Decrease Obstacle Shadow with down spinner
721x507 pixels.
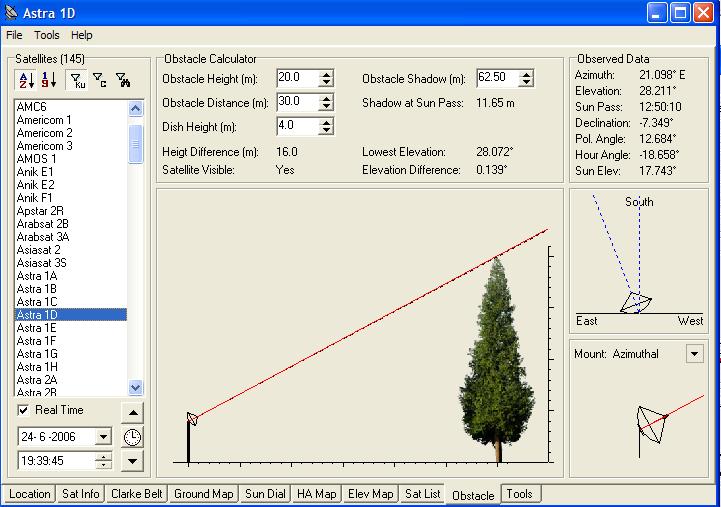tap(526, 83)
